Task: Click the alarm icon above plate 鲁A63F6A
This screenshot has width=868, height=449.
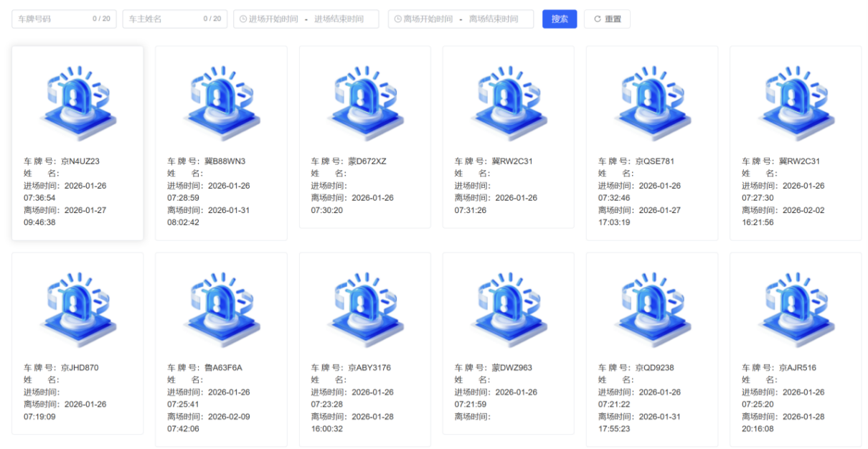Action: [x=221, y=309]
